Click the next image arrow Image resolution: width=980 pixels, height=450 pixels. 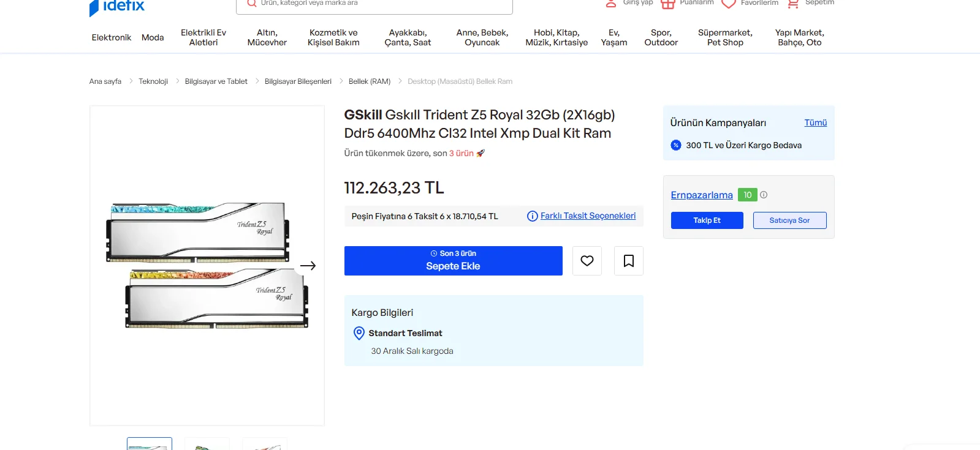[308, 266]
